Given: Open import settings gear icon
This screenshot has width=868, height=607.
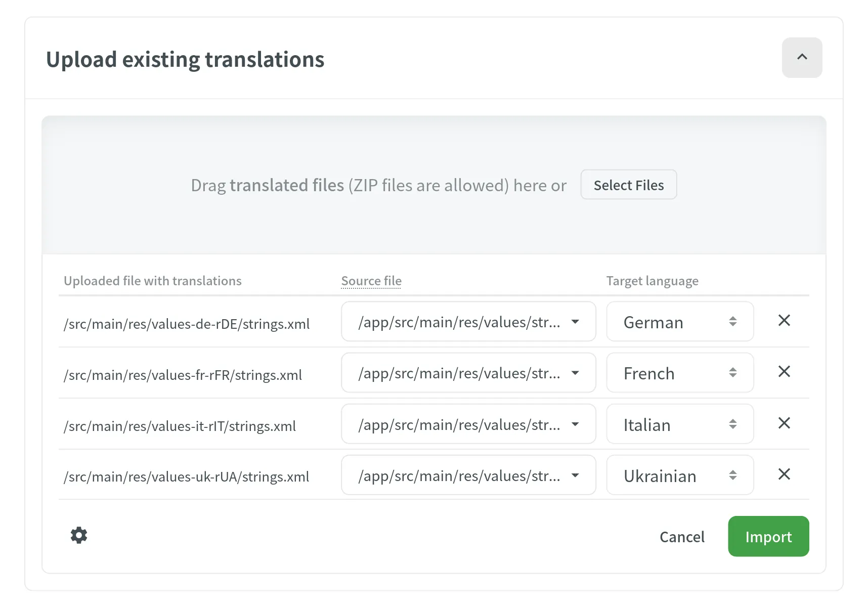Looking at the screenshot, I should click(x=79, y=535).
